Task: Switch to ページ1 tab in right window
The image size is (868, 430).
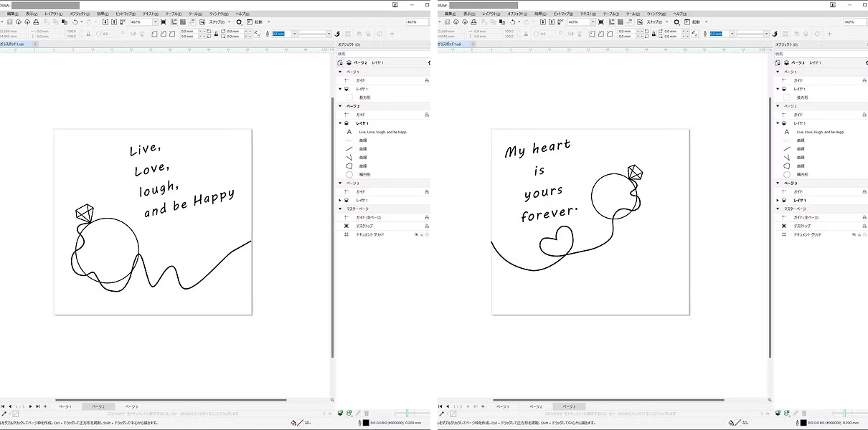Action: point(502,406)
